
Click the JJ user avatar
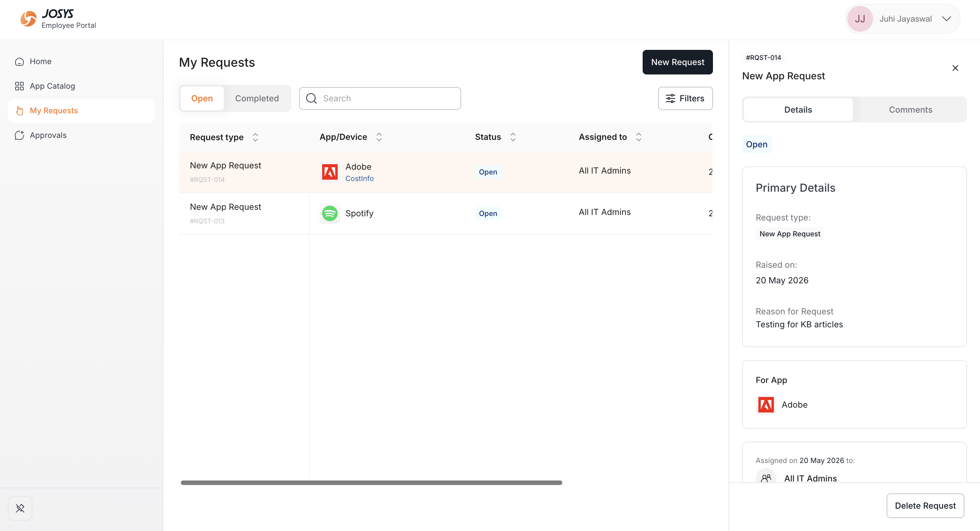(x=860, y=19)
